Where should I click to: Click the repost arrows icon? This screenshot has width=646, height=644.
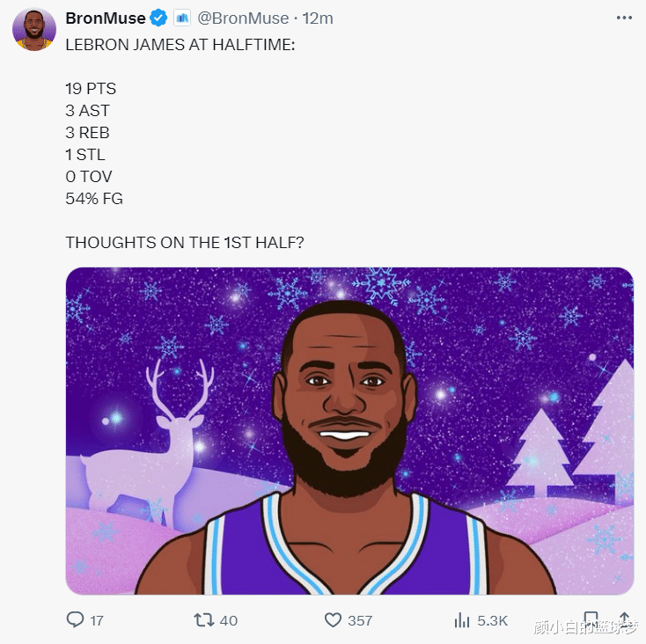[x=204, y=619]
